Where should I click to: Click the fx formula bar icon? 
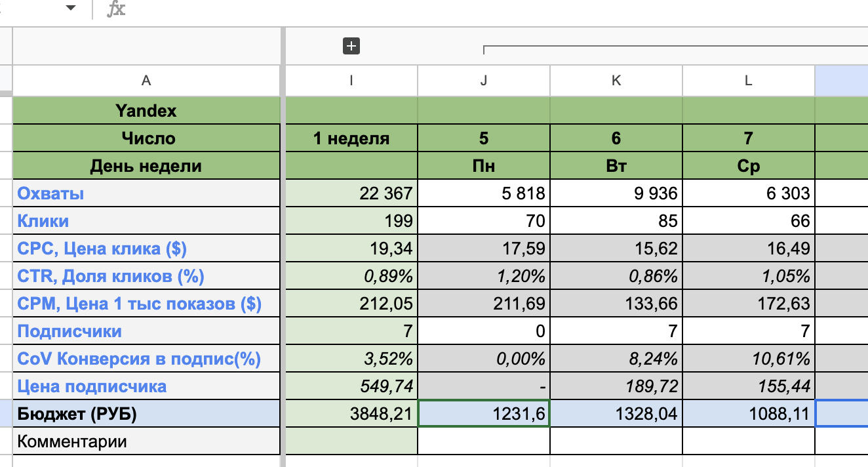116,9
